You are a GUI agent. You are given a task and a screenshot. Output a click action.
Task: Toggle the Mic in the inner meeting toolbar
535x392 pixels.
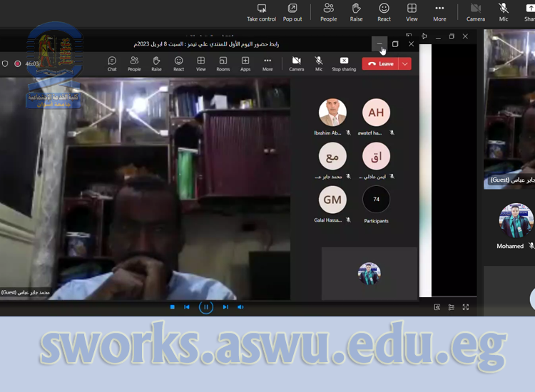pos(319,63)
